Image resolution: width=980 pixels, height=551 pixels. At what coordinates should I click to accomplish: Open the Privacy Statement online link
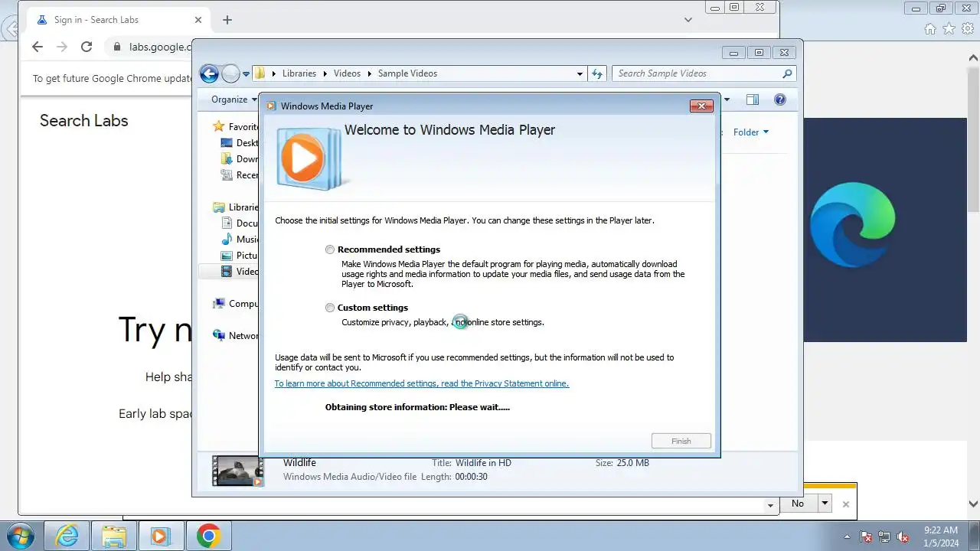pos(422,383)
